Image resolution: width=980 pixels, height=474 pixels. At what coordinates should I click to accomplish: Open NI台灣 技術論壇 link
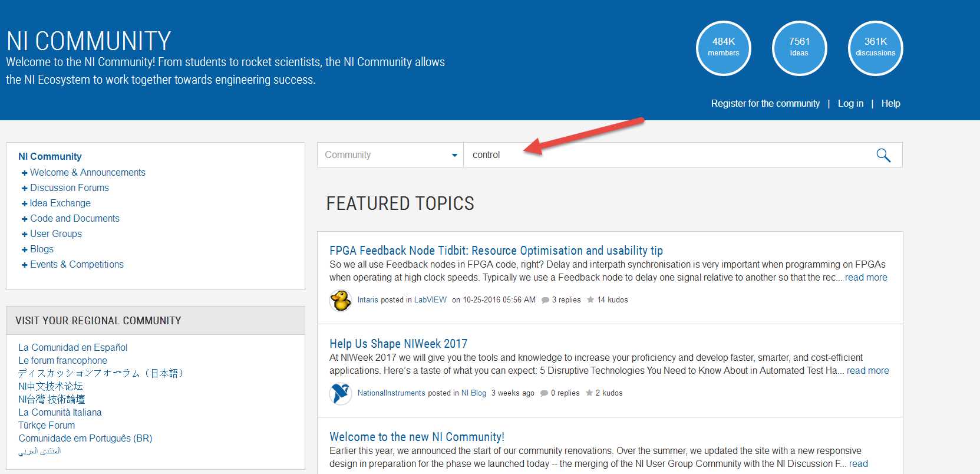[x=52, y=399]
